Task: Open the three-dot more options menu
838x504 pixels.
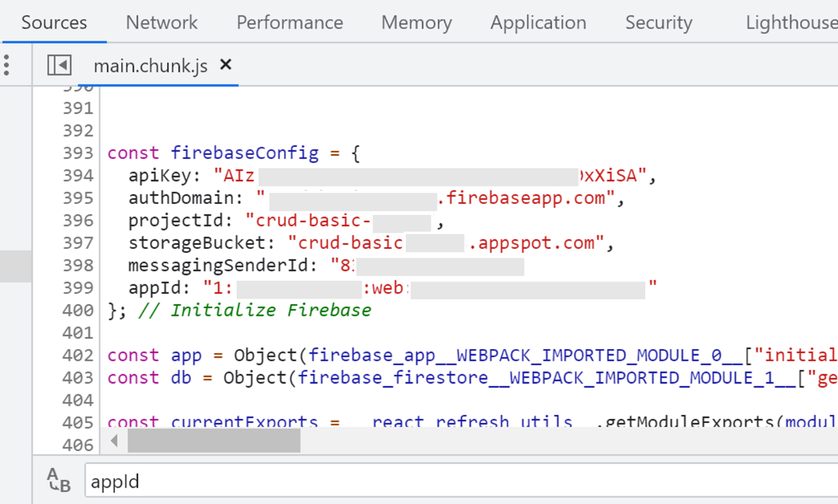Action: (x=7, y=65)
